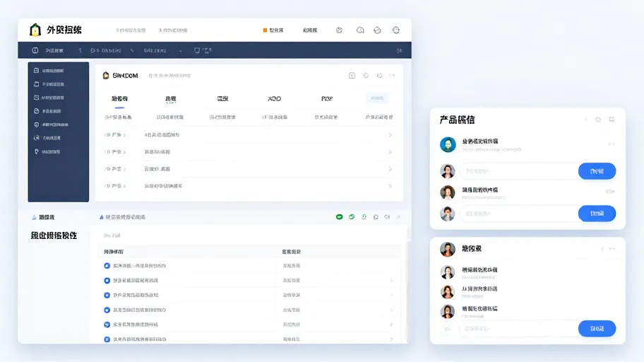Click the bookmark icon in the top right card header
The image size is (644, 362).
coord(612,119)
